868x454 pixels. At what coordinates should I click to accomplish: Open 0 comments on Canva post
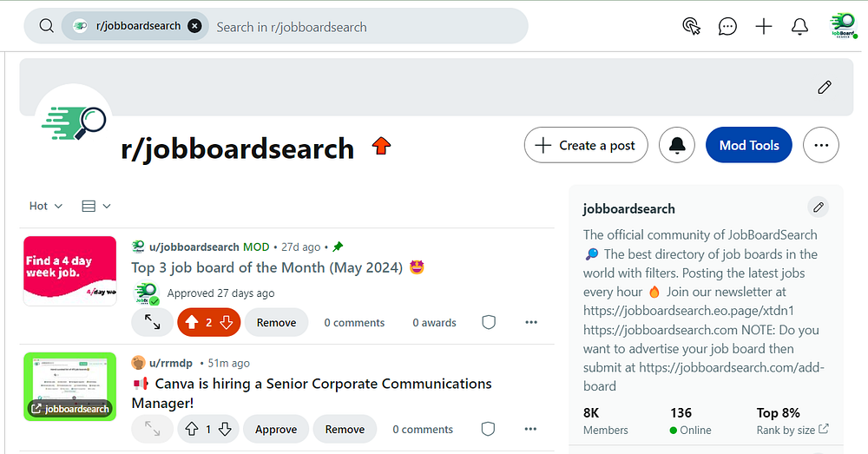(423, 429)
